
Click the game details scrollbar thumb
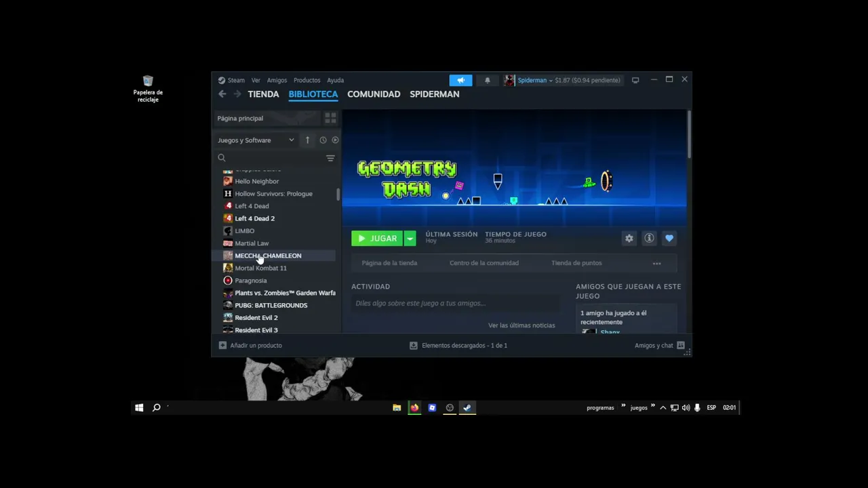[689, 134]
